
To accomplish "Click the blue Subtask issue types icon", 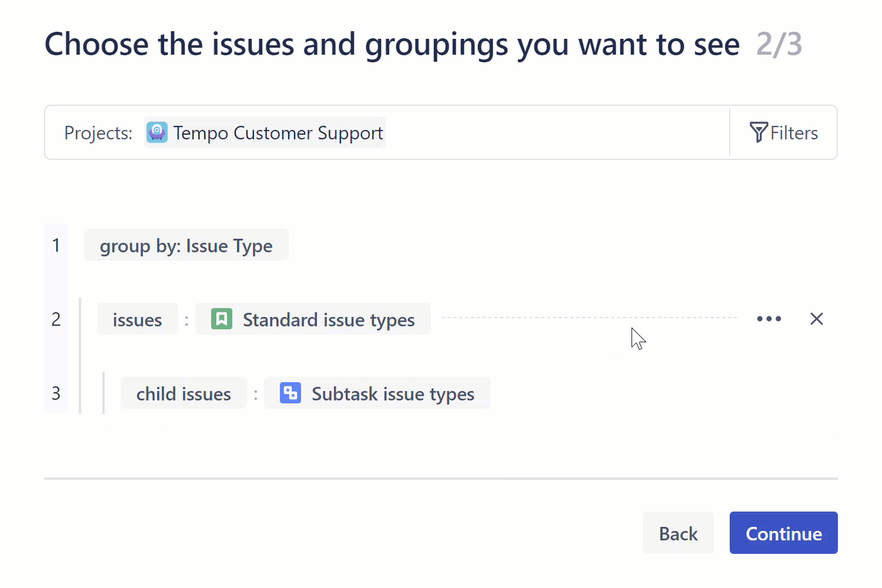I will pos(290,393).
